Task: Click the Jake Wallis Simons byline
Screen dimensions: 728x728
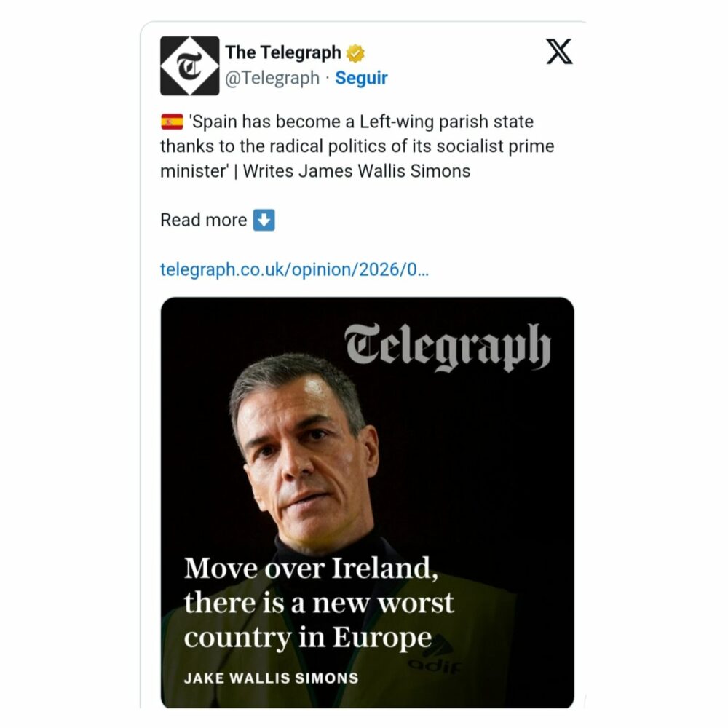Action: click(271, 678)
